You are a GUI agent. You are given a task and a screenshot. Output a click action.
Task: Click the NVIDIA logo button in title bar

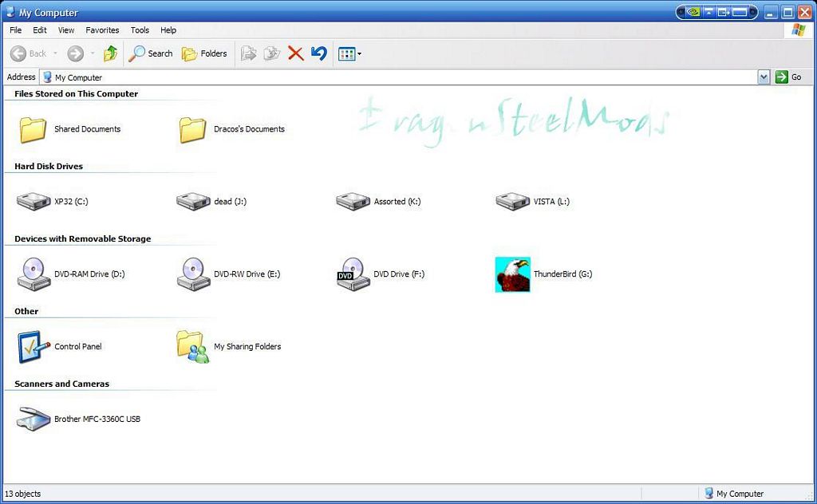click(694, 12)
